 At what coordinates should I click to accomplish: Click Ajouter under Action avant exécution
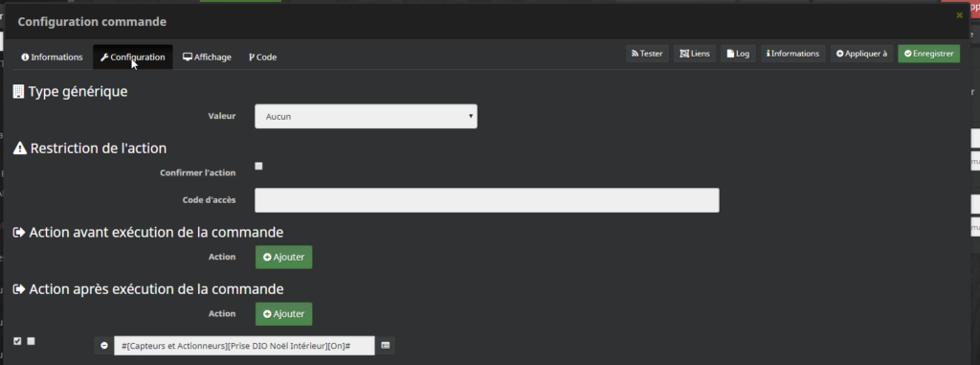tap(283, 257)
